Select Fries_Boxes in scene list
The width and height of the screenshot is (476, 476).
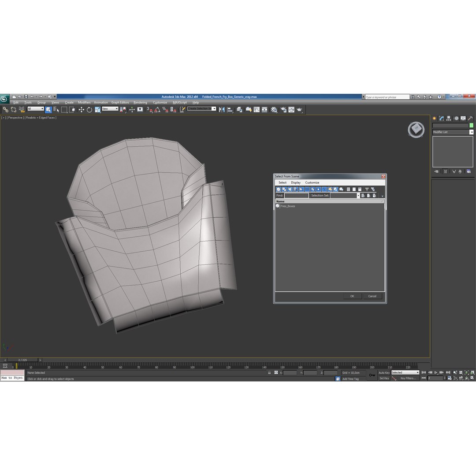click(287, 206)
